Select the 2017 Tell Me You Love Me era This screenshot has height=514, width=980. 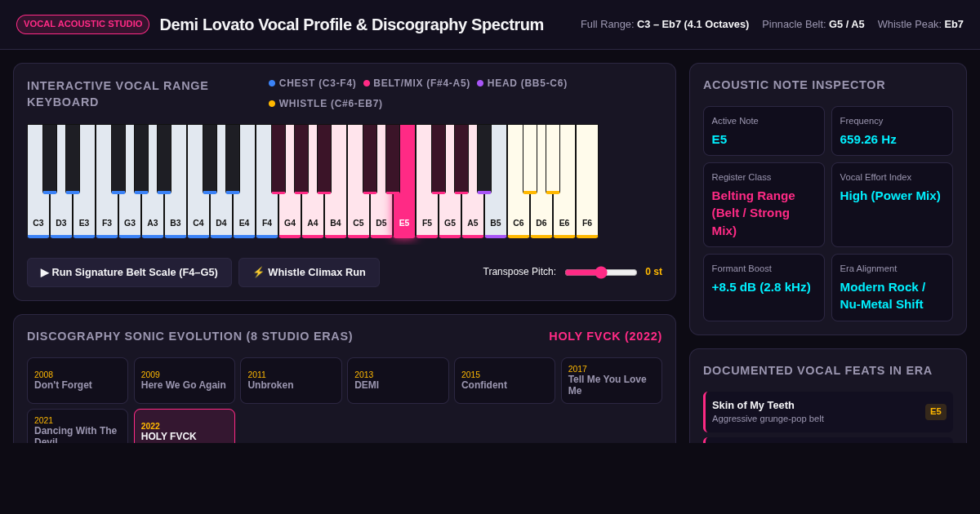click(x=612, y=380)
